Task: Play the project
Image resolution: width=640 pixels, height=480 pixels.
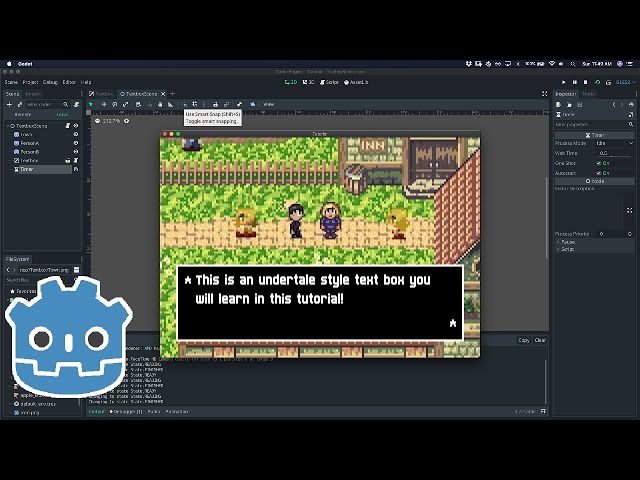Action: click(564, 82)
